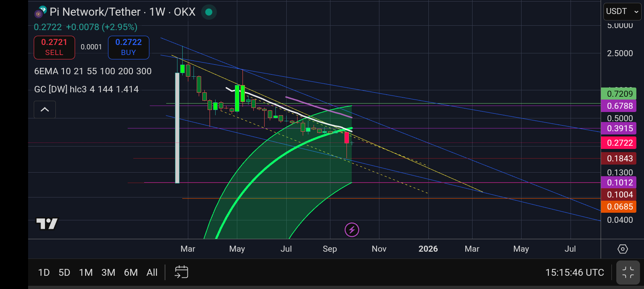Image resolution: width=644 pixels, height=289 pixels.
Task: Tap the red 0.2722 current price axis label
Action: pyautogui.click(x=619, y=143)
